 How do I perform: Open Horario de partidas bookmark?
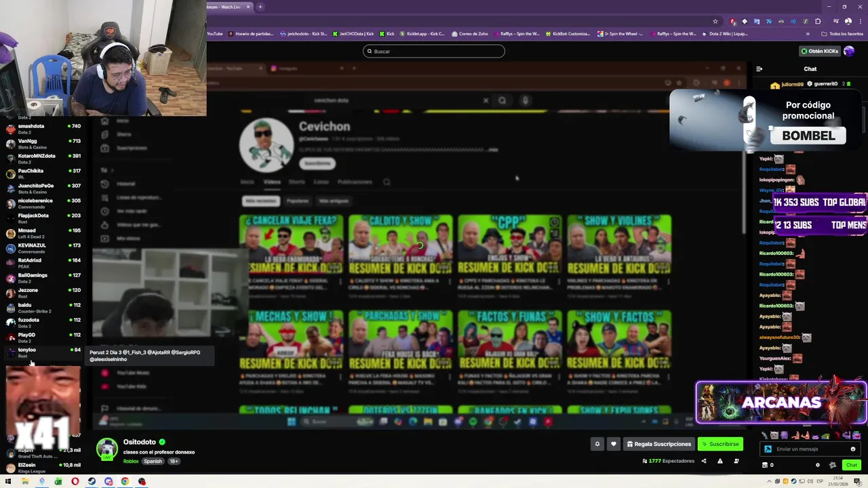point(251,33)
